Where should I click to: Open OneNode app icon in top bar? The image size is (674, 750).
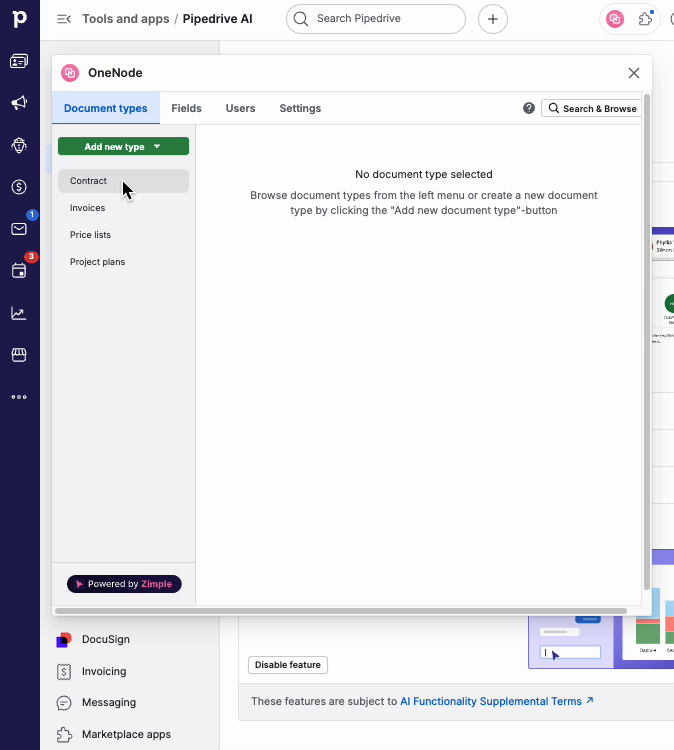click(615, 19)
